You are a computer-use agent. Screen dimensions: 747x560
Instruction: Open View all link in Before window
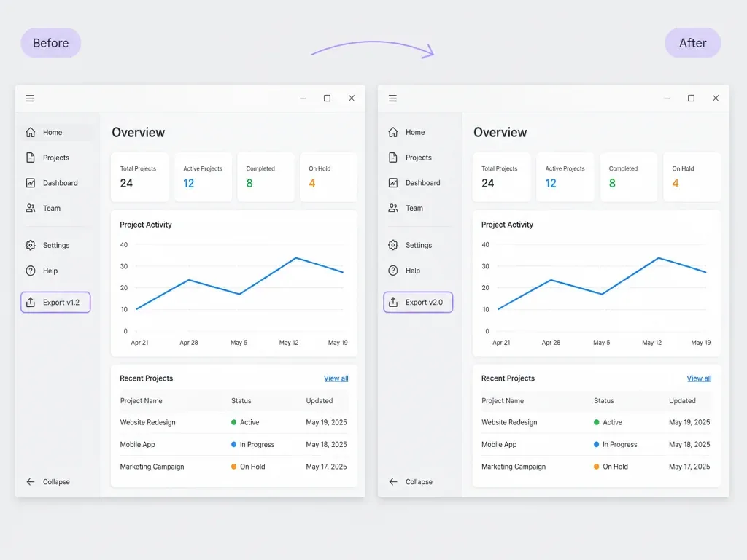[336, 378]
